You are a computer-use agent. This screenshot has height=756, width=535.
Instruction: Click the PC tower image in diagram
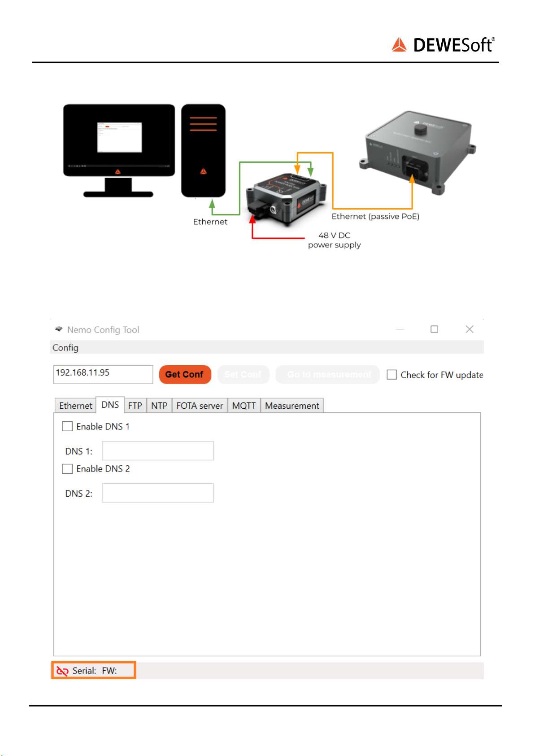coord(203,151)
